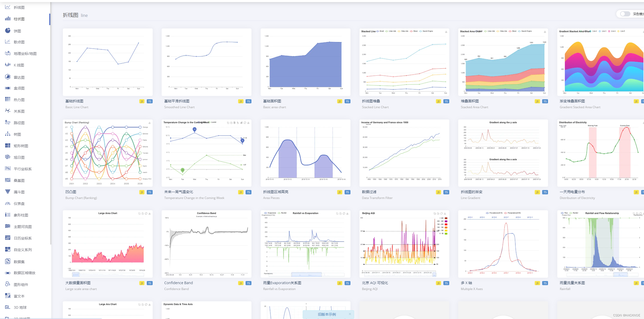Click the parallel coordinates icon
644x319 pixels.
point(8,168)
